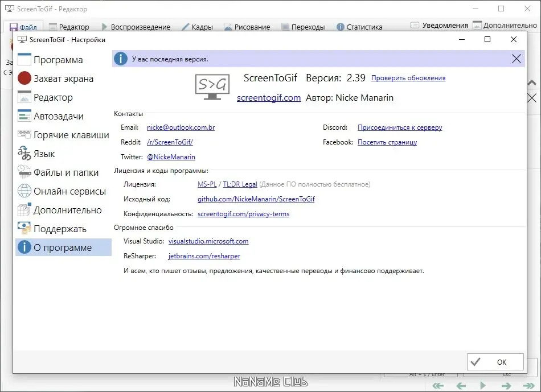541x392 pixels.
Task: Open jetbrains.com/resharper link
Action: (204, 256)
